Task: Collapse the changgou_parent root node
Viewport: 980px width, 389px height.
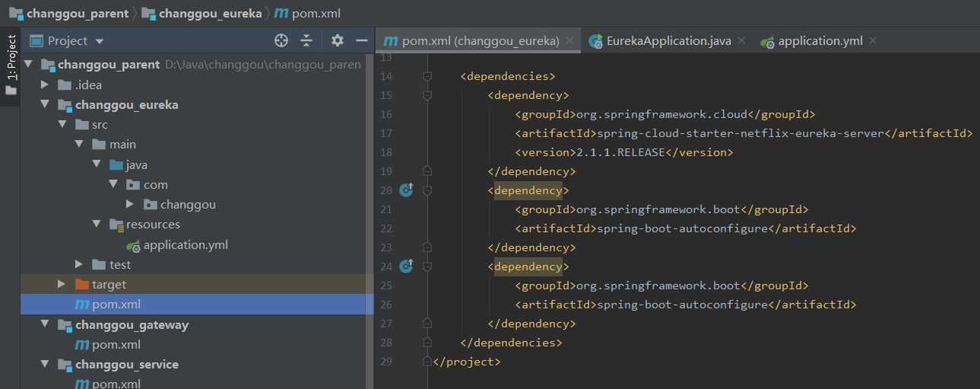Action: (x=29, y=65)
